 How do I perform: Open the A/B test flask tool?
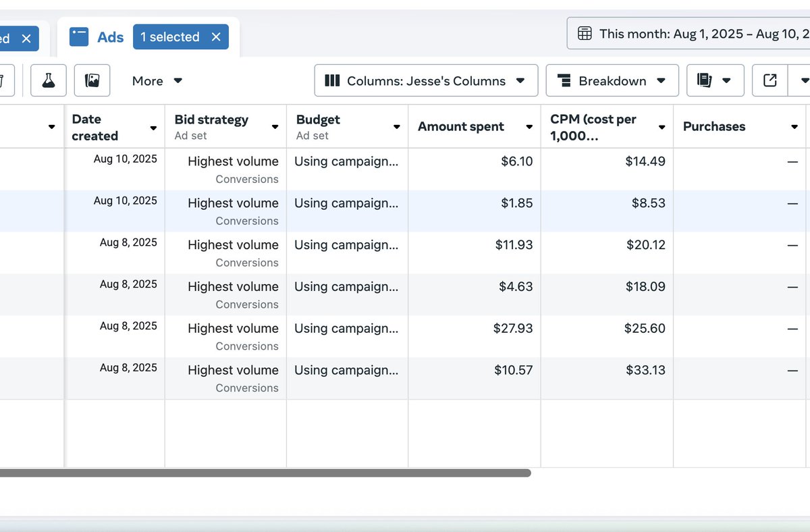coord(48,80)
